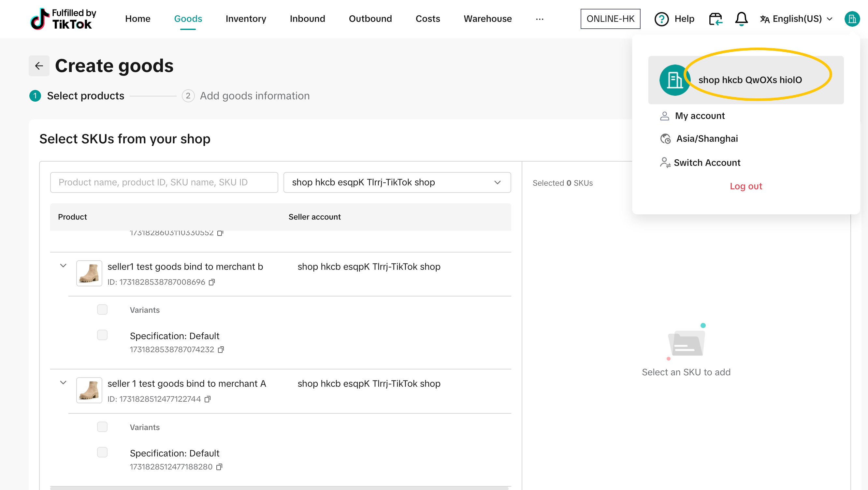Click the notification bell icon
This screenshot has height=490, width=868.
(x=741, y=19)
